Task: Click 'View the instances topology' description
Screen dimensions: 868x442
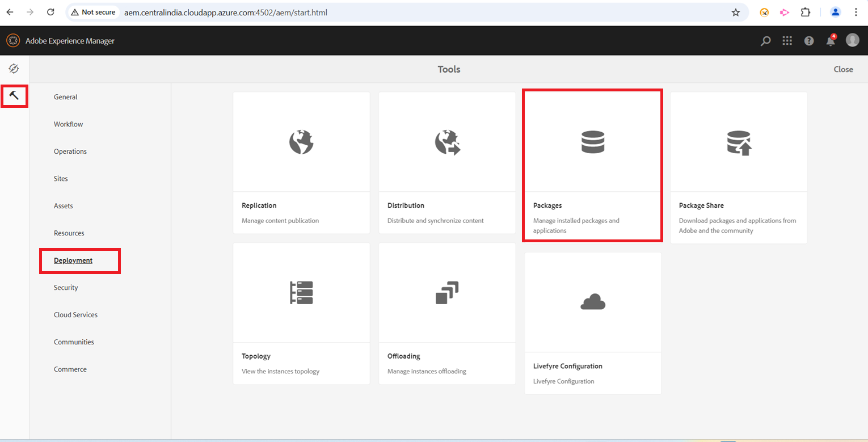Action: pos(281,372)
